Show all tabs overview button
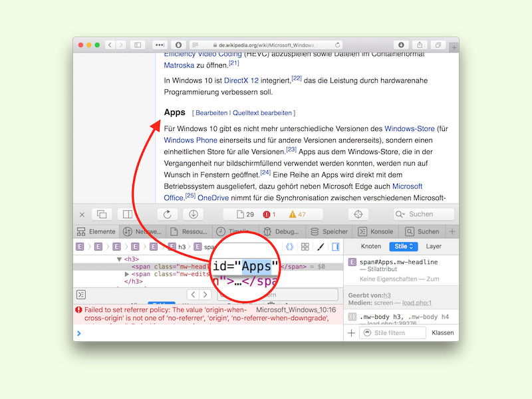The width and height of the screenshot is (532, 399). 438,45
